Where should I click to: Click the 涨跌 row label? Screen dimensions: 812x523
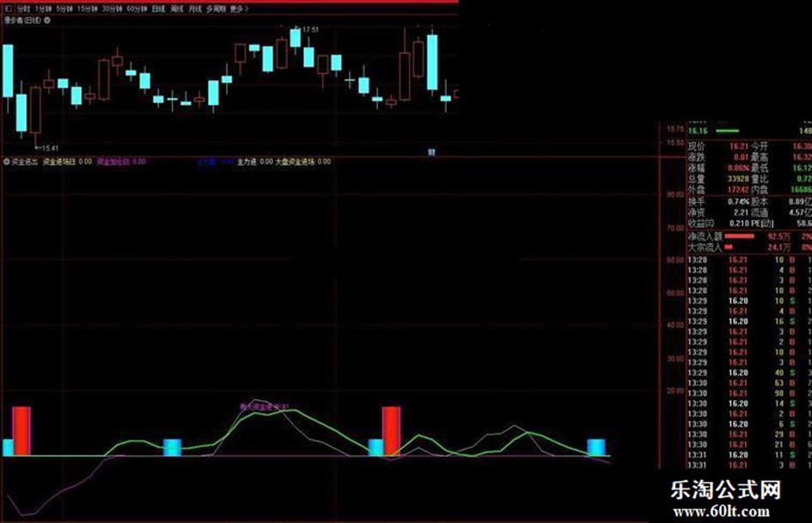tap(696, 157)
